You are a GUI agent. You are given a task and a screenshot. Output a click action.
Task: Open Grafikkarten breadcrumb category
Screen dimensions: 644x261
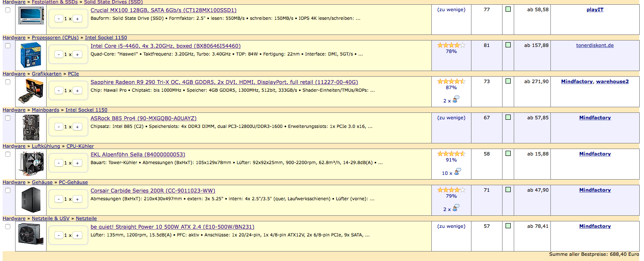coord(47,74)
